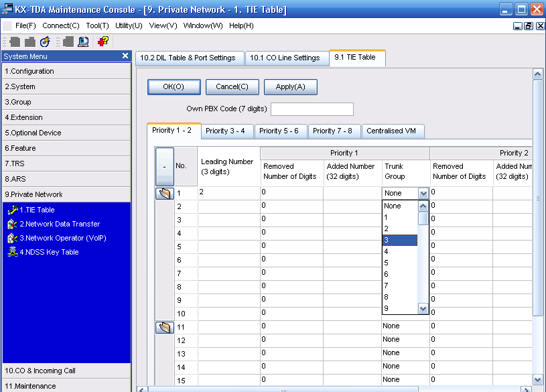Click the Cancel(C) button

232,86
